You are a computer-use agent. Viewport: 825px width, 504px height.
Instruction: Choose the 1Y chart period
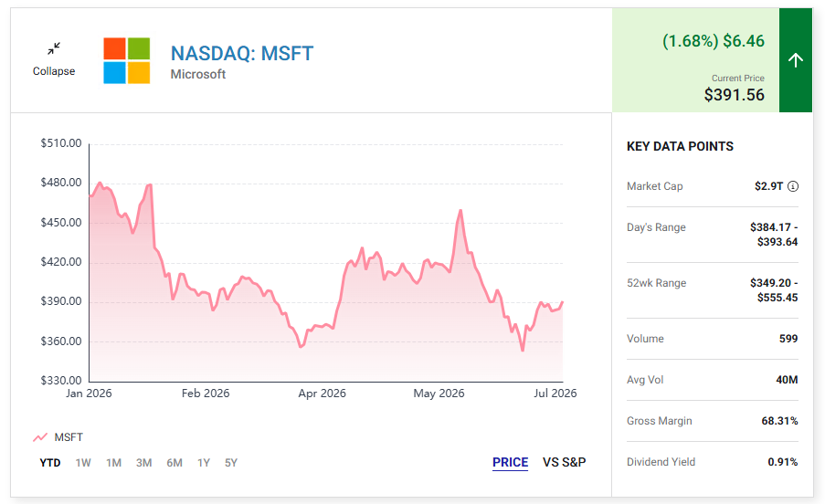point(204,463)
